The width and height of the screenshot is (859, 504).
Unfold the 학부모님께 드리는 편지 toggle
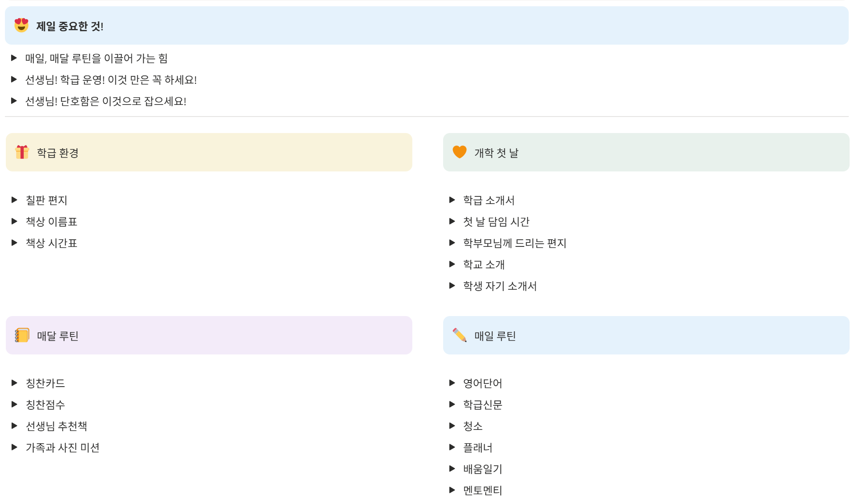point(452,243)
